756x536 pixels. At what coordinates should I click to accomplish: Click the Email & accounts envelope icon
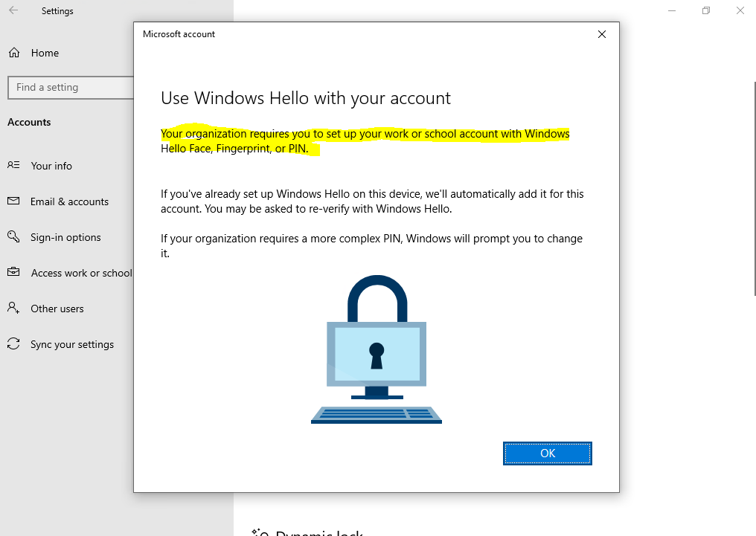(13, 201)
